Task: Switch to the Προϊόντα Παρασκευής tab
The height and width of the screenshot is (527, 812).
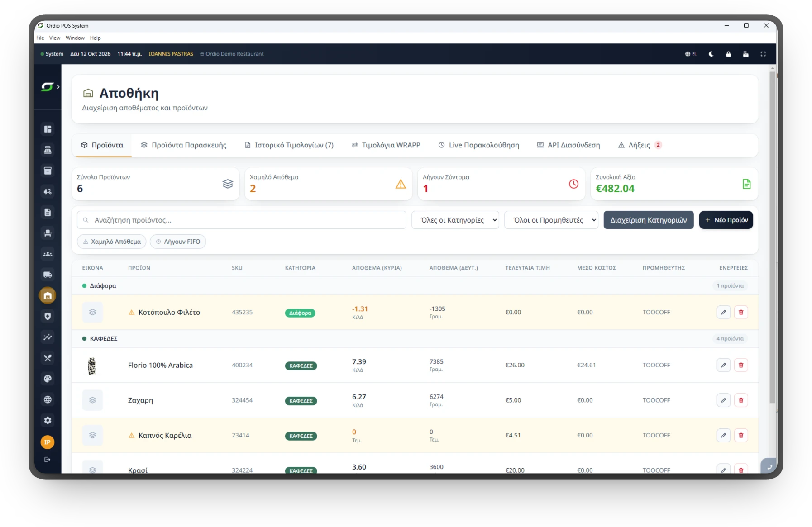Action: point(184,145)
